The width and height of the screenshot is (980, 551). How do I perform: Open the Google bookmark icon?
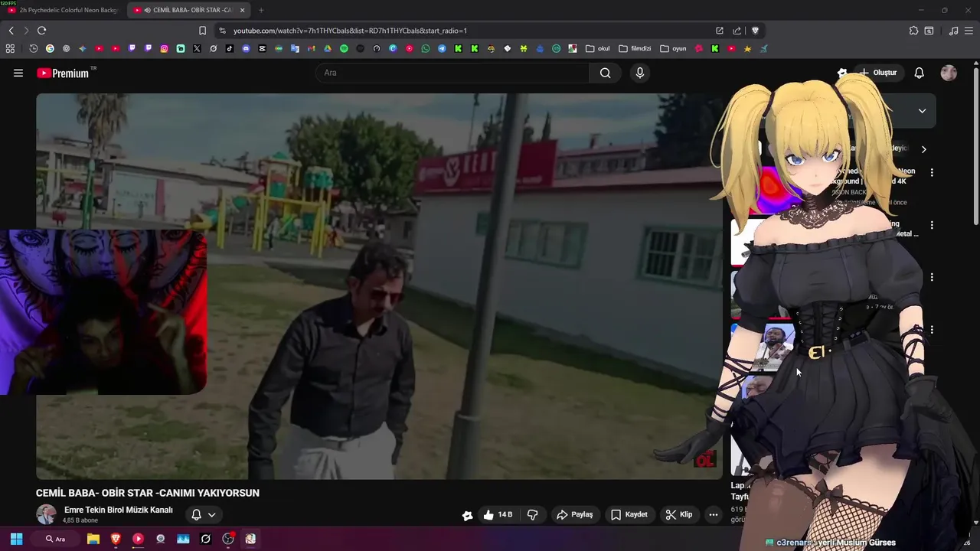(50, 48)
